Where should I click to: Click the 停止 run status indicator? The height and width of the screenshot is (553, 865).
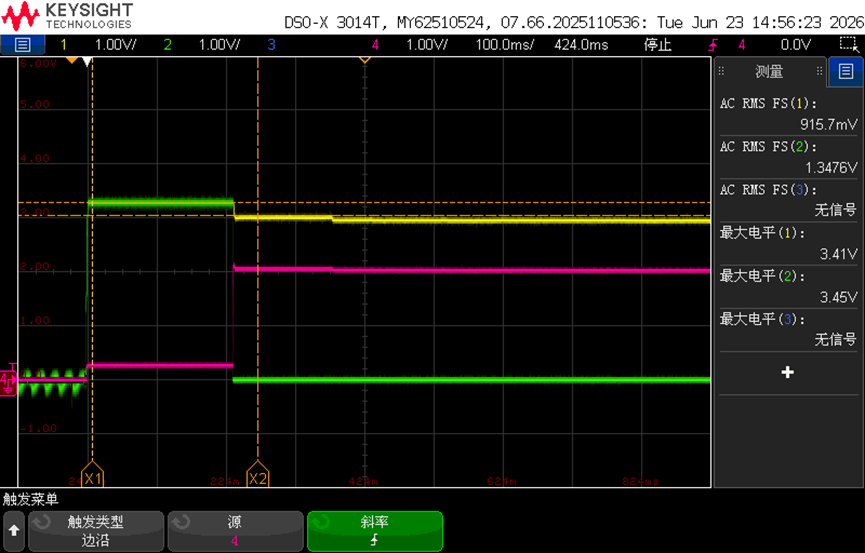tap(658, 45)
